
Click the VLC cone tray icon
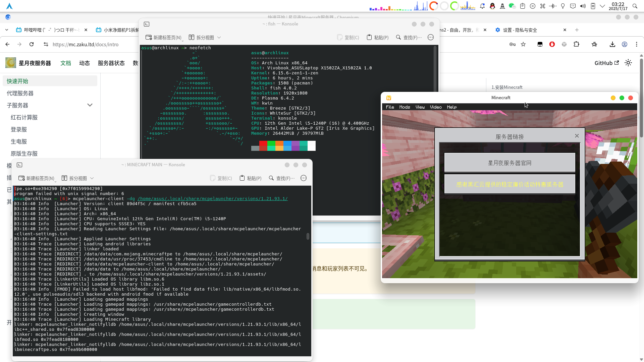[x=502, y=6]
